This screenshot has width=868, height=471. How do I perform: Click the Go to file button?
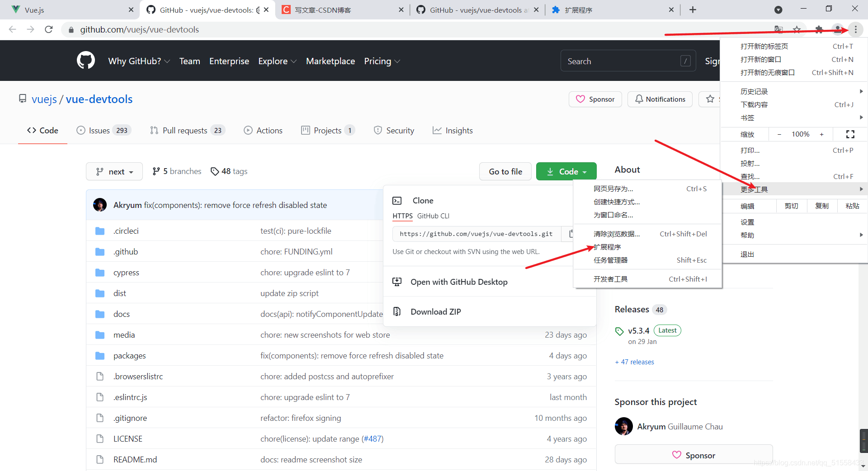(505, 171)
